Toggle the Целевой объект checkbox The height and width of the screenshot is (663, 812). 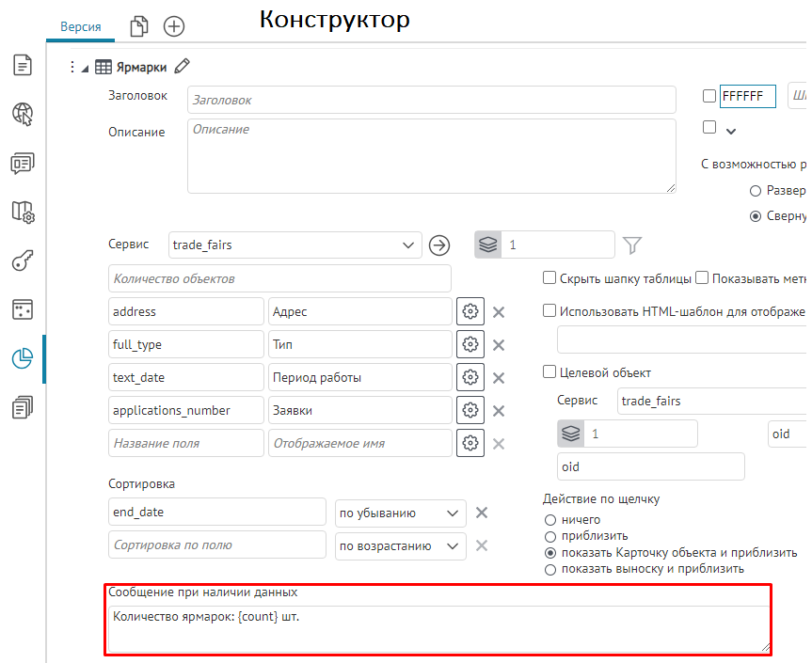(549, 372)
